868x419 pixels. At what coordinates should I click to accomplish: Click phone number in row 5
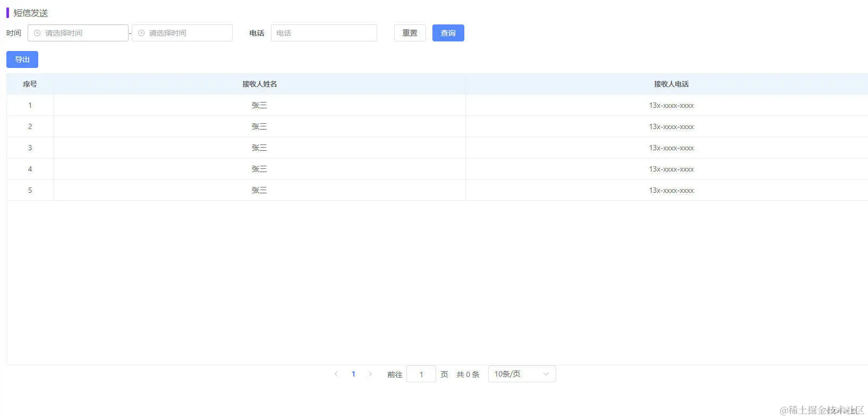(x=671, y=190)
